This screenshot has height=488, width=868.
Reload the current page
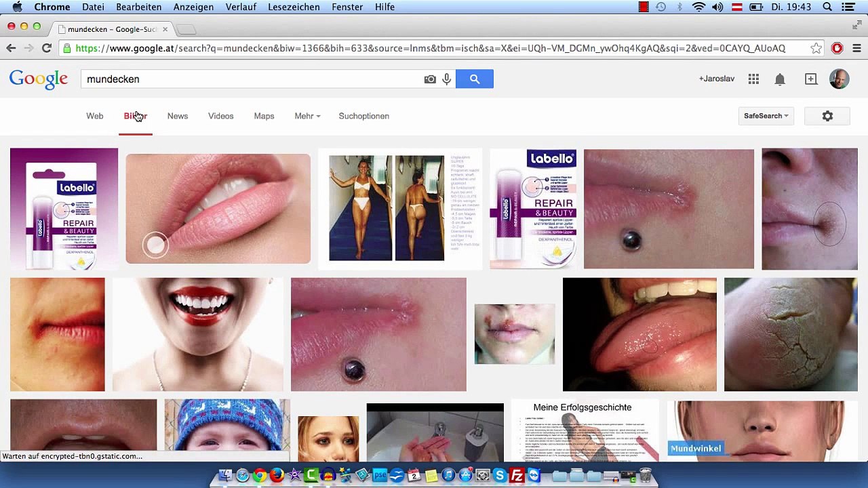[x=46, y=48]
